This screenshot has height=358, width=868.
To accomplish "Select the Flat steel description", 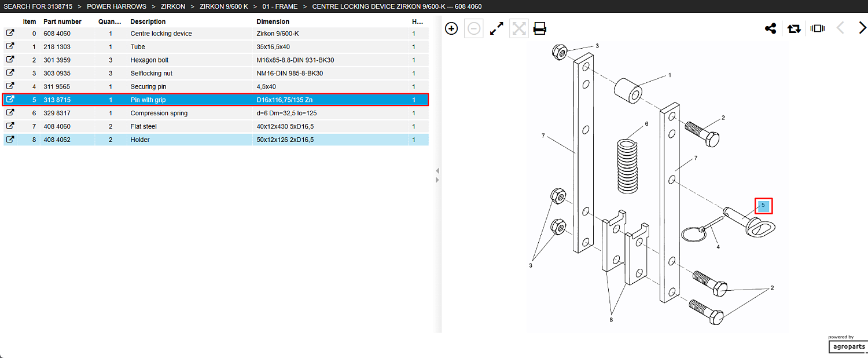I will 145,127.
